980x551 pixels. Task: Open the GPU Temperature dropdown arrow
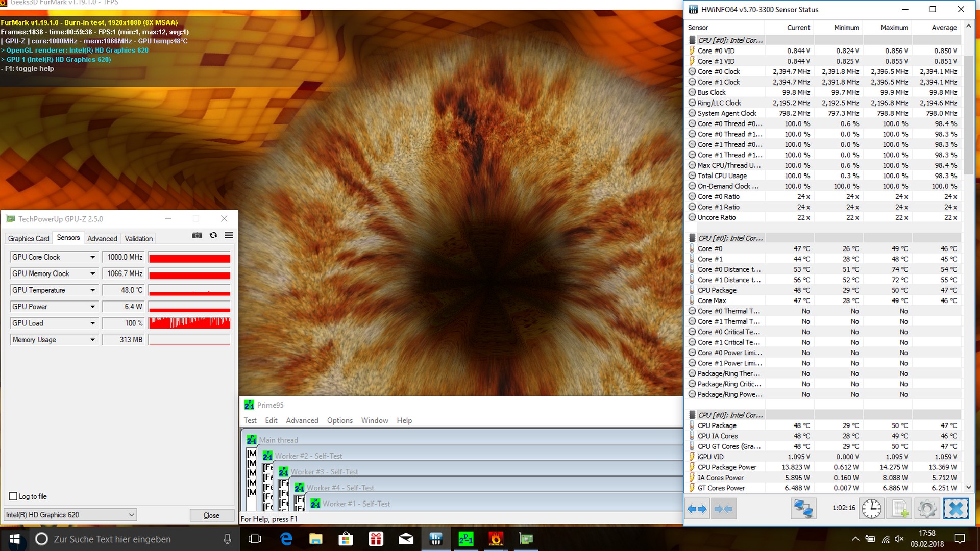(92, 290)
